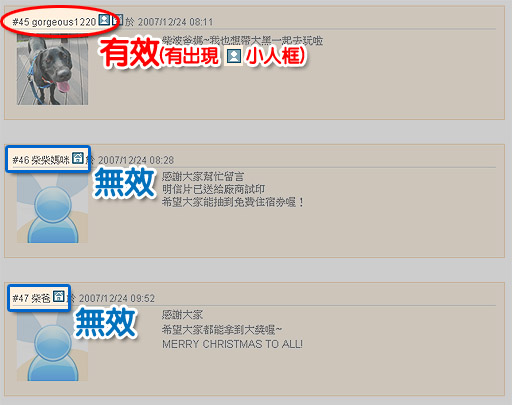Click the MERRY CHRISTMAS TO ALL! text
This screenshot has height=405, width=512.
[232, 344]
